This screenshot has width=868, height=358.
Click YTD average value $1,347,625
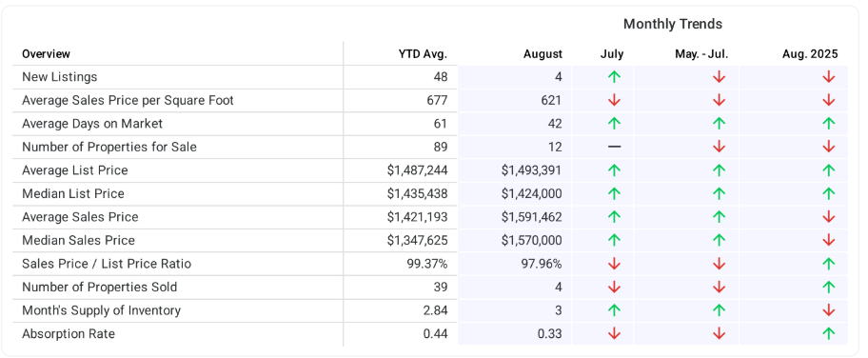[x=418, y=240]
